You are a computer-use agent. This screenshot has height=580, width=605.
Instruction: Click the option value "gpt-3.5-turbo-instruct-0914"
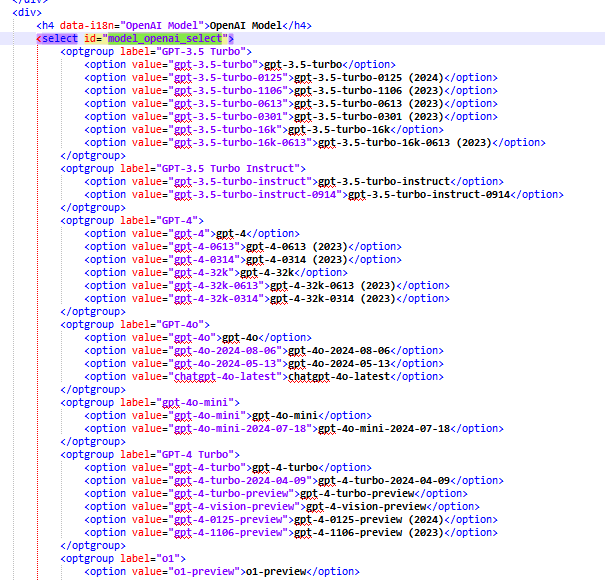257,194
